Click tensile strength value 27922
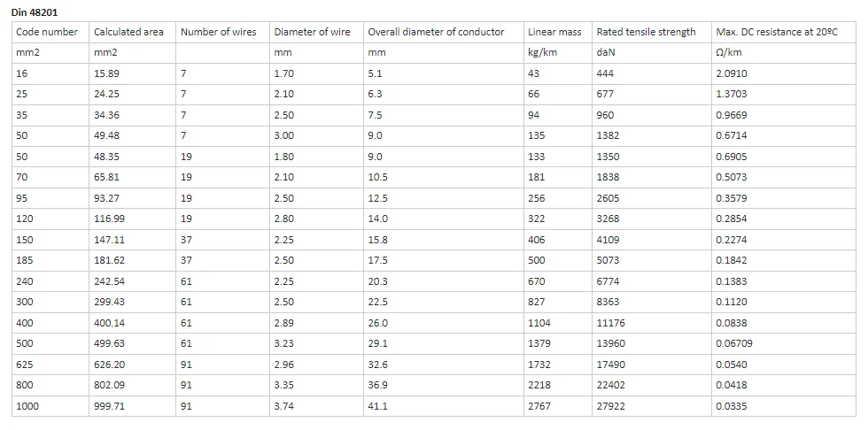868x430 pixels. [x=611, y=406]
